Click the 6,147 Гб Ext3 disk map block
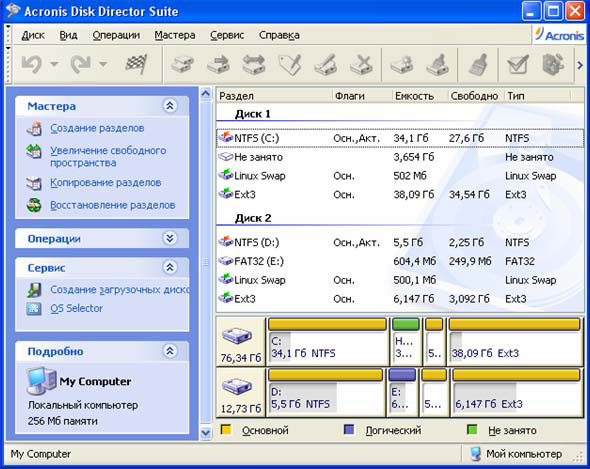 [x=516, y=392]
